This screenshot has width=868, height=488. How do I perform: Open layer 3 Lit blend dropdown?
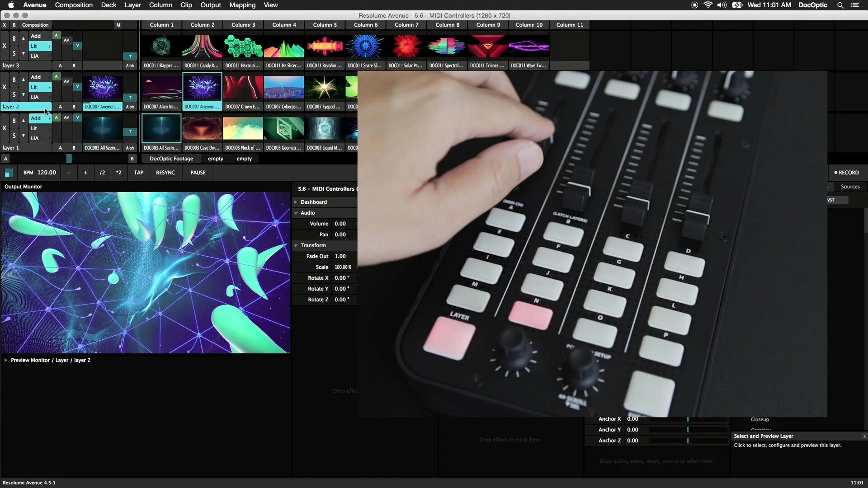[40, 46]
